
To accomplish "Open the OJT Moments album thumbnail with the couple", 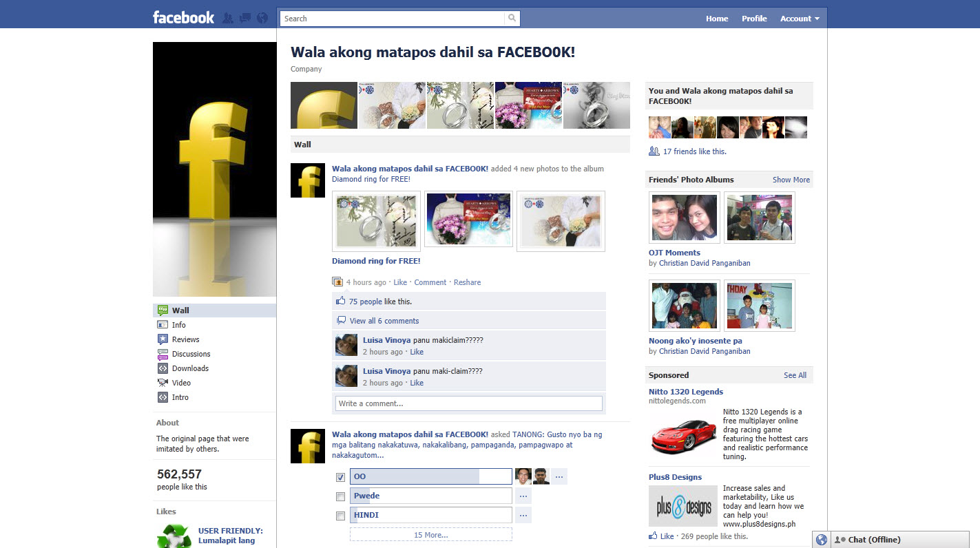I will [x=685, y=218].
